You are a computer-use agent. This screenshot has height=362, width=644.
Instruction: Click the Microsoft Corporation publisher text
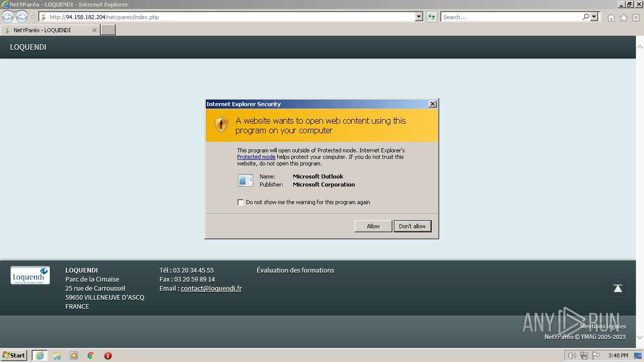324,185
